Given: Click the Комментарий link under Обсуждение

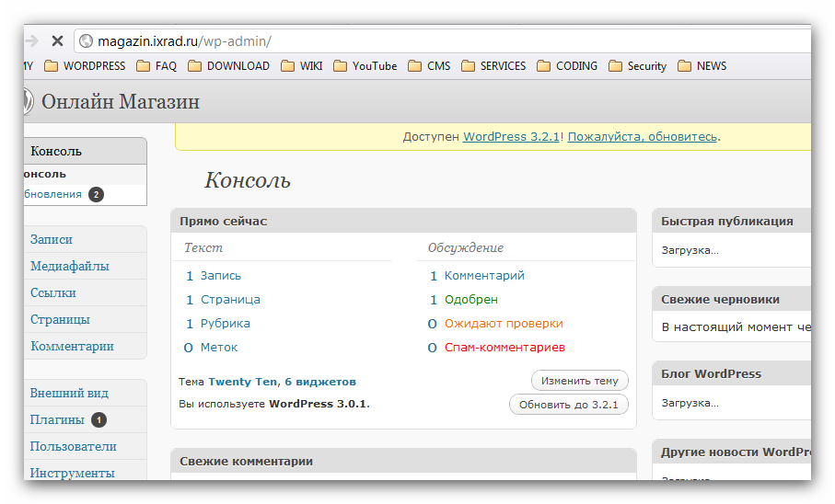Looking at the screenshot, I should pyautogui.click(x=484, y=276).
